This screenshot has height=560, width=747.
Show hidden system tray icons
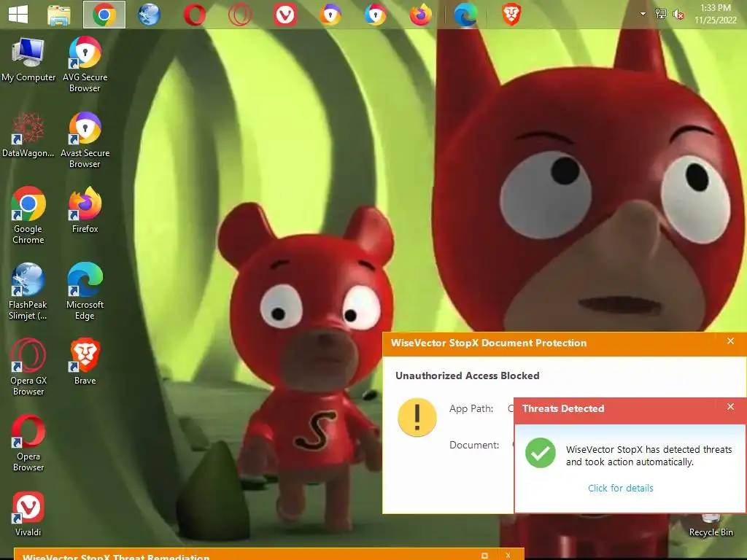coord(643,14)
